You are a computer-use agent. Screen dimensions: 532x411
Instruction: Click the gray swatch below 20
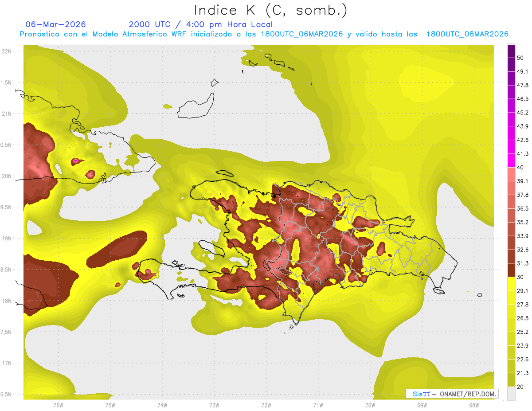512,393
